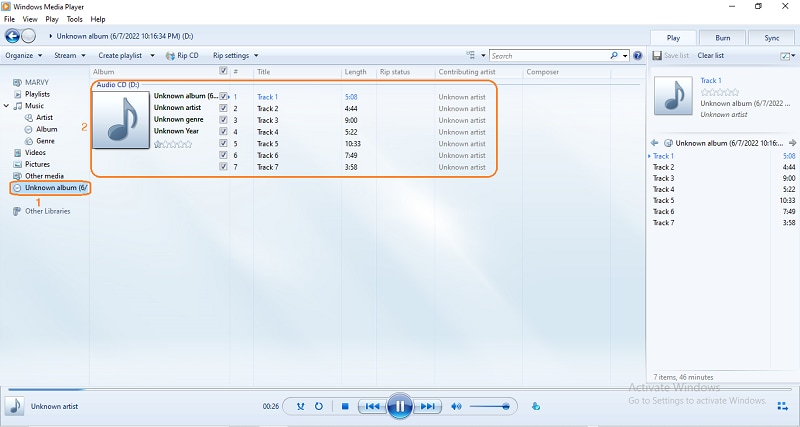
Task: Skip to the next track
Action: pyautogui.click(x=428, y=406)
